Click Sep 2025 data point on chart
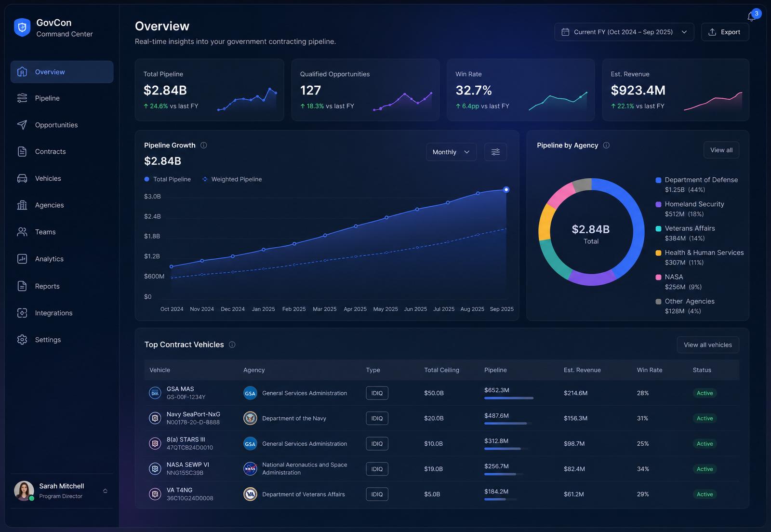771x532 pixels. tap(506, 189)
